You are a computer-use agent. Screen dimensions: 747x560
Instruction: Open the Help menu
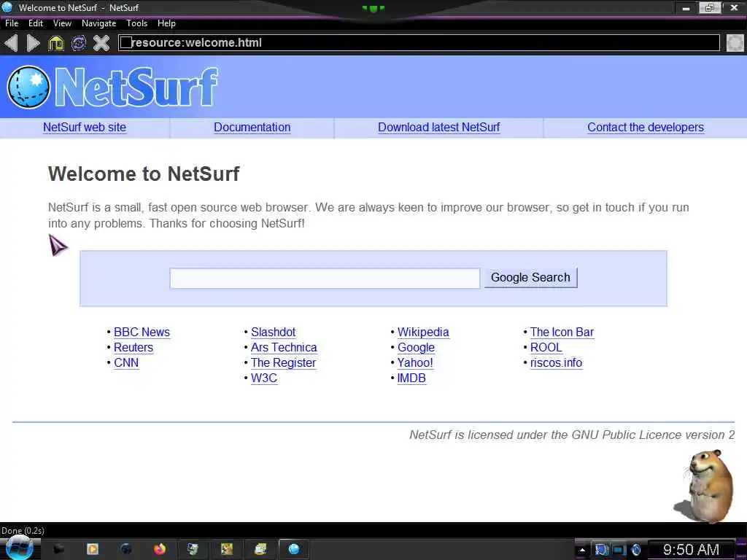click(166, 23)
